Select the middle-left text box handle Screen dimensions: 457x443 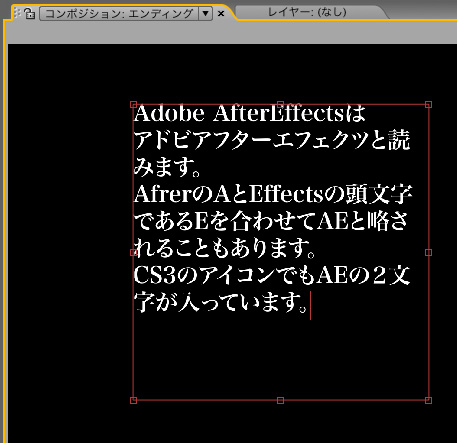pos(133,252)
